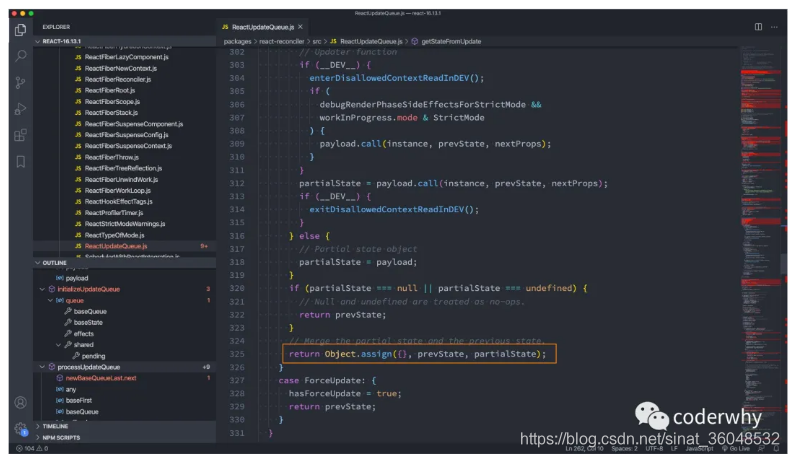Open the Accounts menu icon
This screenshot has height=458, width=790.
(21, 403)
